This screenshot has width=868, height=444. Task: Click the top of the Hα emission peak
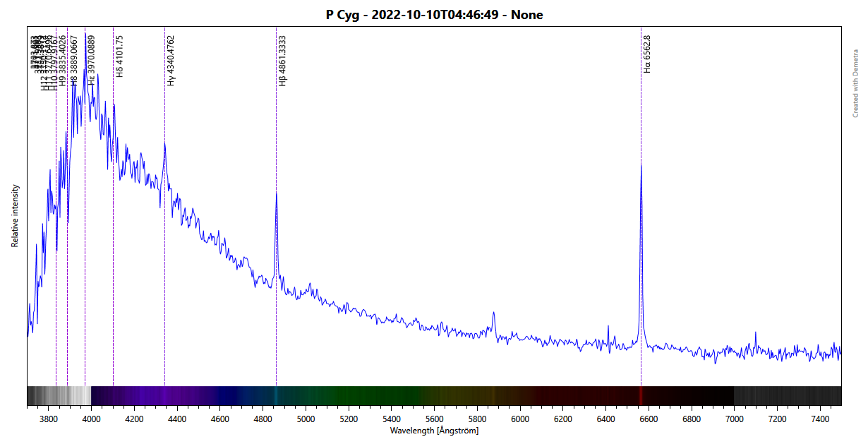(641, 164)
